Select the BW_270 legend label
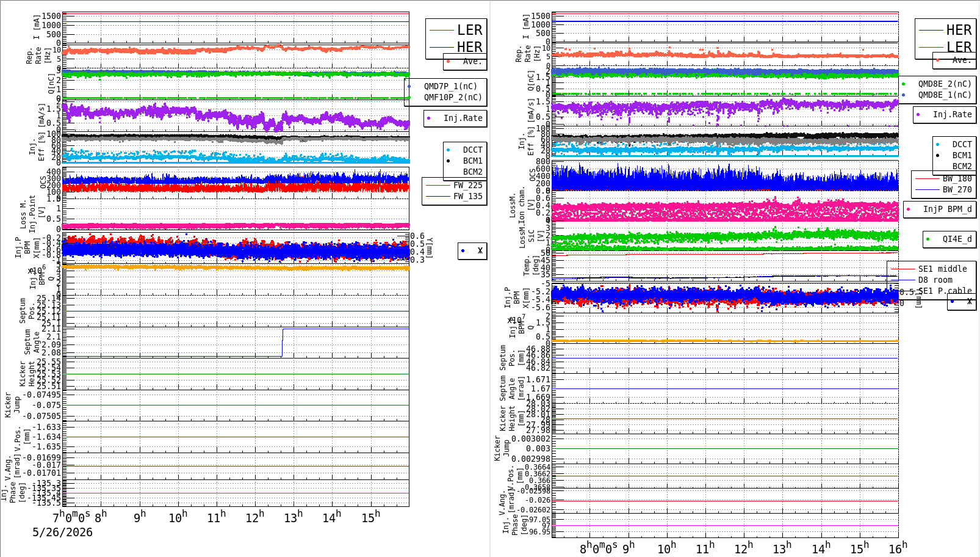This screenshot has width=980, height=557. (957, 189)
